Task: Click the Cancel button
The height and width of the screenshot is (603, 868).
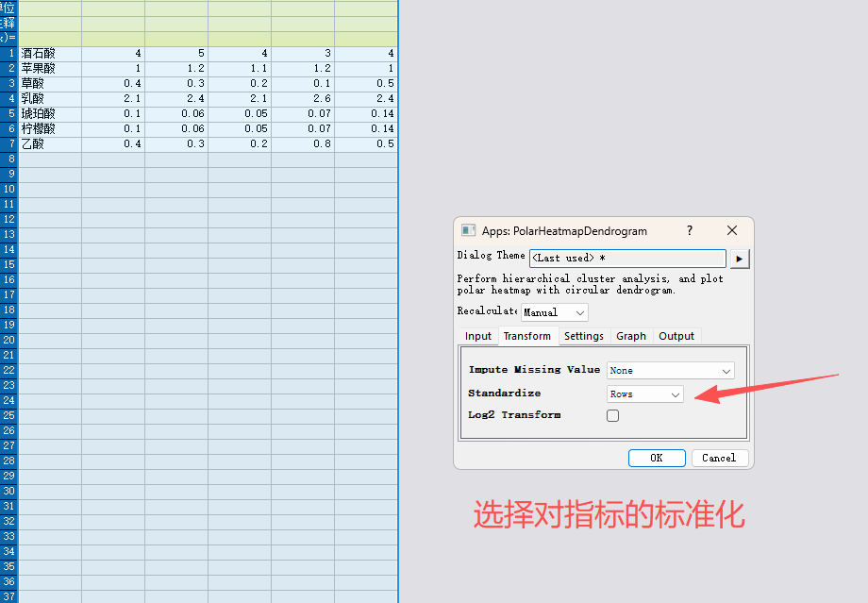Action: coord(719,458)
